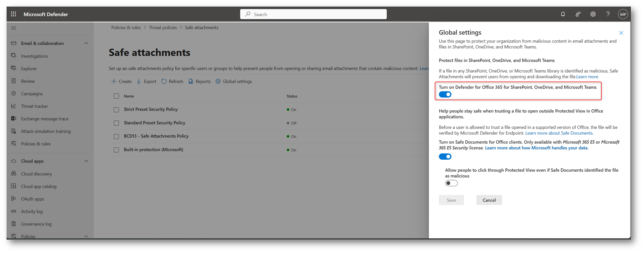644x253 pixels.
Task: Click the Threat tracker chart icon
Action: click(x=13, y=106)
